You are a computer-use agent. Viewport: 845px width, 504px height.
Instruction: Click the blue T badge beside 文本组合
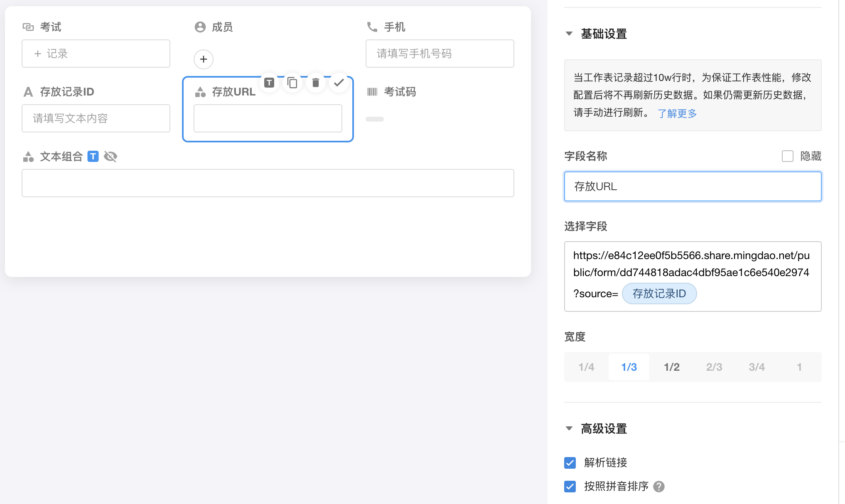click(93, 157)
